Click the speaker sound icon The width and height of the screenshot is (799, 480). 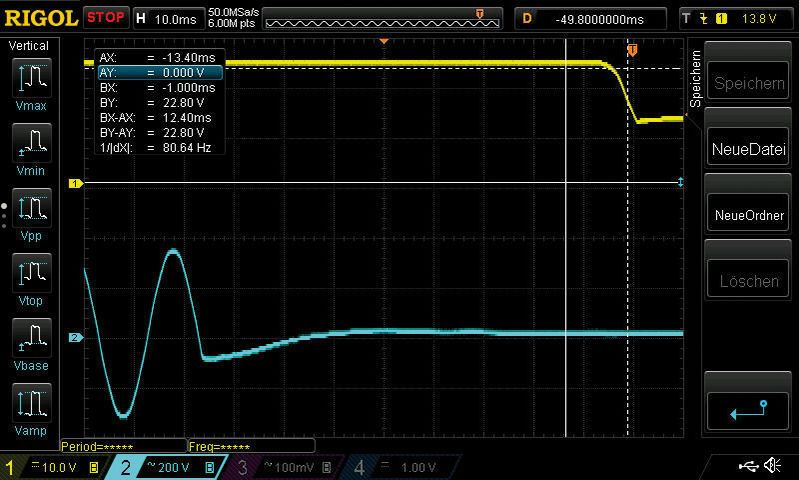pyautogui.click(x=772, y=466)
